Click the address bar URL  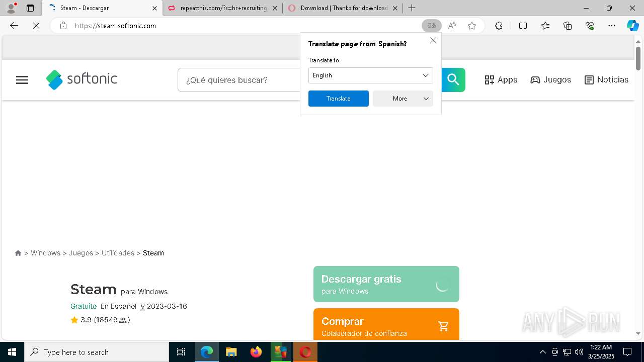(115, 26)
